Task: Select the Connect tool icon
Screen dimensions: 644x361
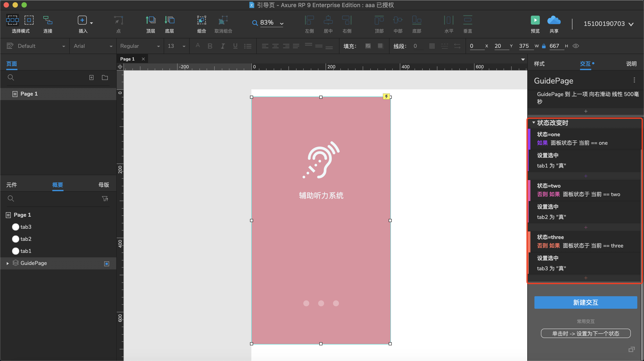Action: coord(47,20)
